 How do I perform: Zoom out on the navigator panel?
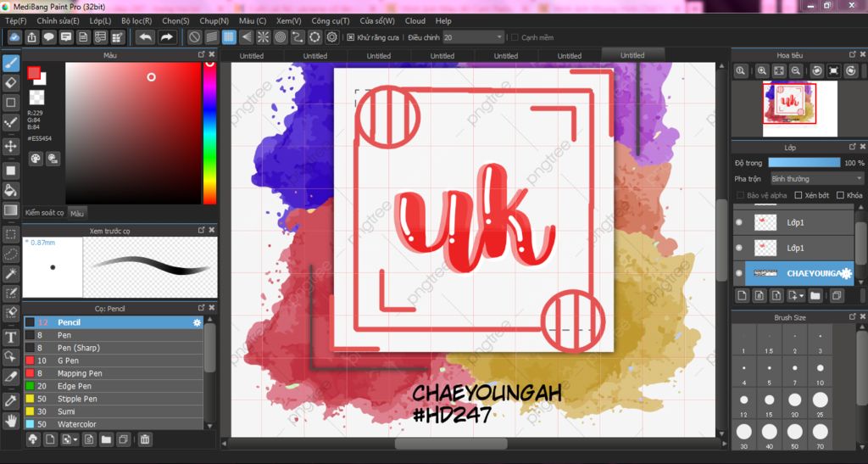coord(796,71)
